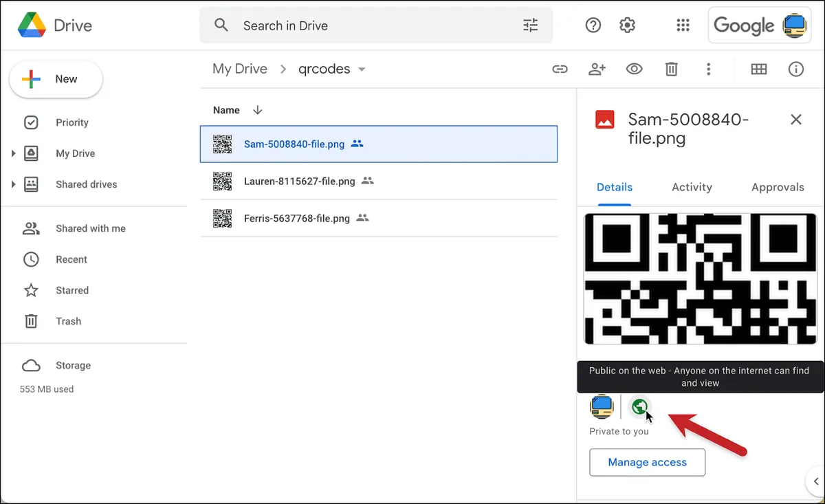
Task: Click the Private to you label
Action: [x=619, y=431]
